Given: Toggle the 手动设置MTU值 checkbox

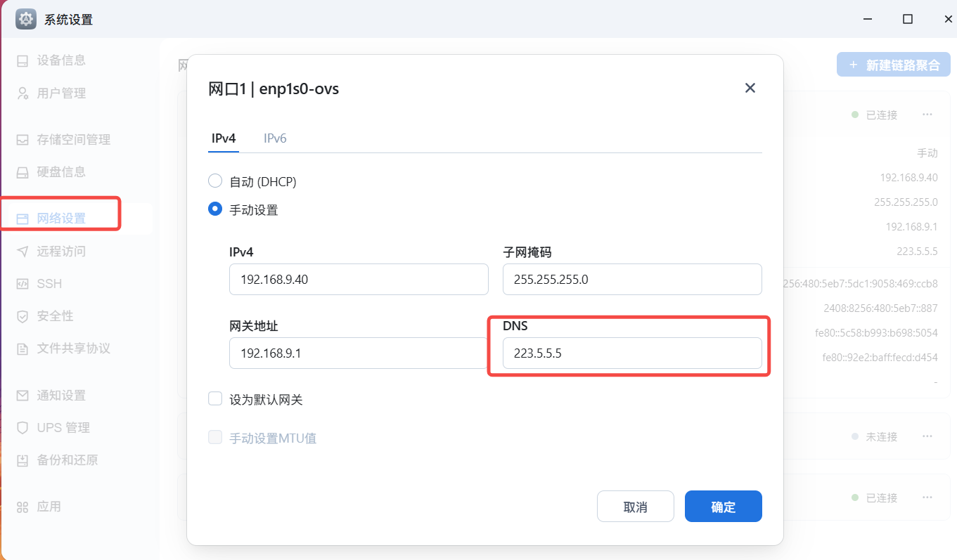Looking at the screenshot, I should pos(215,438).
